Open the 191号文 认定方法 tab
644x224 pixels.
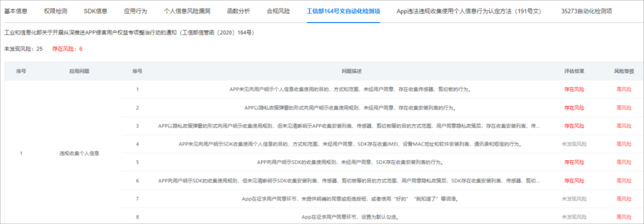coord(469,11)
